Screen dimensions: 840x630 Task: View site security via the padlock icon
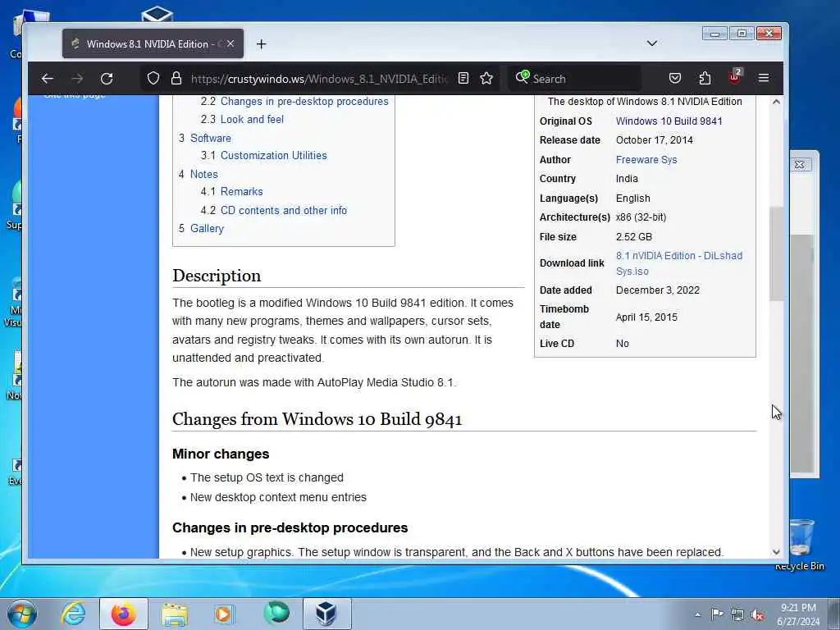[176, 78]
